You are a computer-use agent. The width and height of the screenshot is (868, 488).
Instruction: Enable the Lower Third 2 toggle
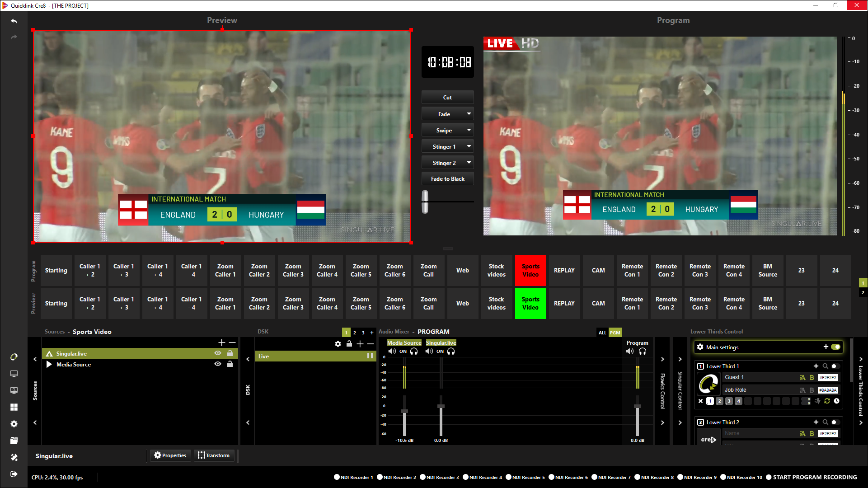click(835, 422)
